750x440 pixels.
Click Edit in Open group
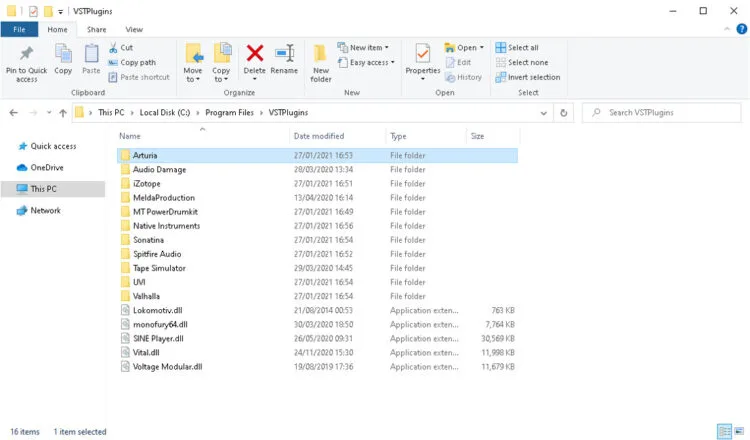tap(458, 62)
